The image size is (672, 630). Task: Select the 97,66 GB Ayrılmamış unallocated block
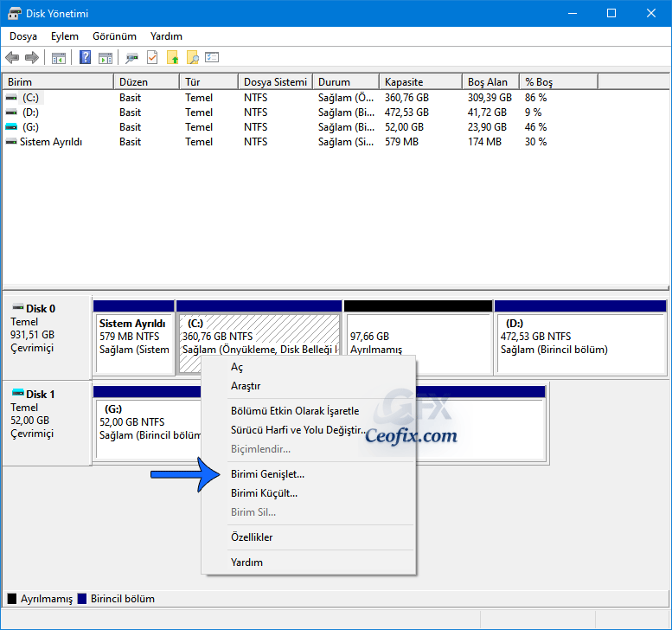point(419,337)
